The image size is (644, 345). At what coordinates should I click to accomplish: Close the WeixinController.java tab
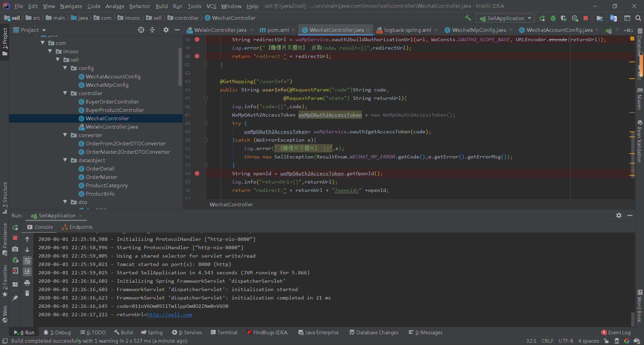[x=251, y=30]
